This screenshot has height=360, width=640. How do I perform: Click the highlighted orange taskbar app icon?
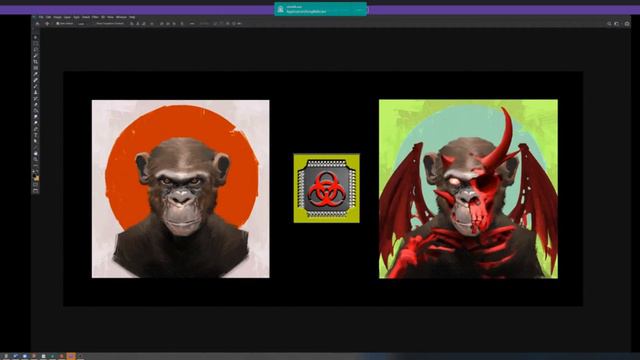pyautogui.click(x=71, y=356)
